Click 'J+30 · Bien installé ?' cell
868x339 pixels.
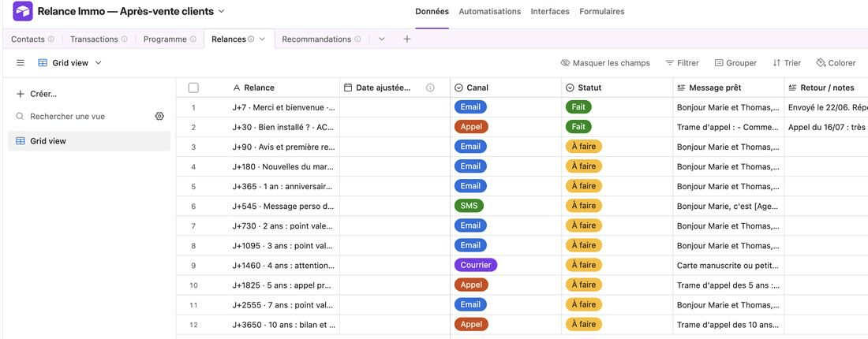284,127
